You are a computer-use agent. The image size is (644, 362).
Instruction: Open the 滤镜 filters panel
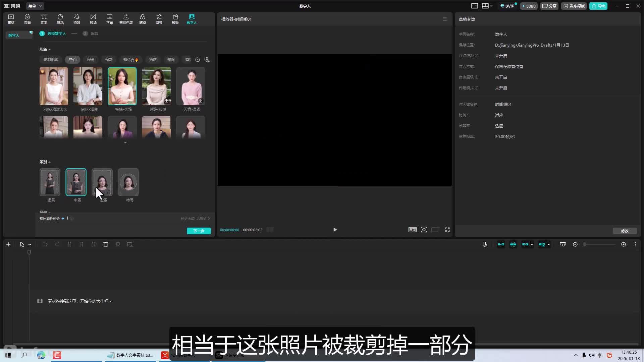point(143,19)
